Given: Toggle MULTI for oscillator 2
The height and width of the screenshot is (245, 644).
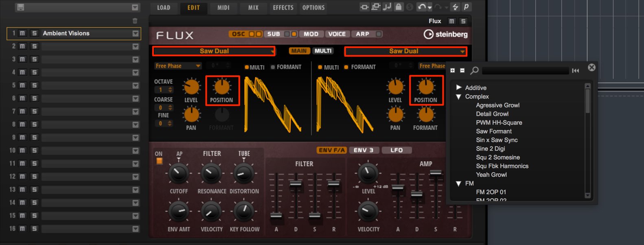Looking at the screenshot, I should coord(320,67).
